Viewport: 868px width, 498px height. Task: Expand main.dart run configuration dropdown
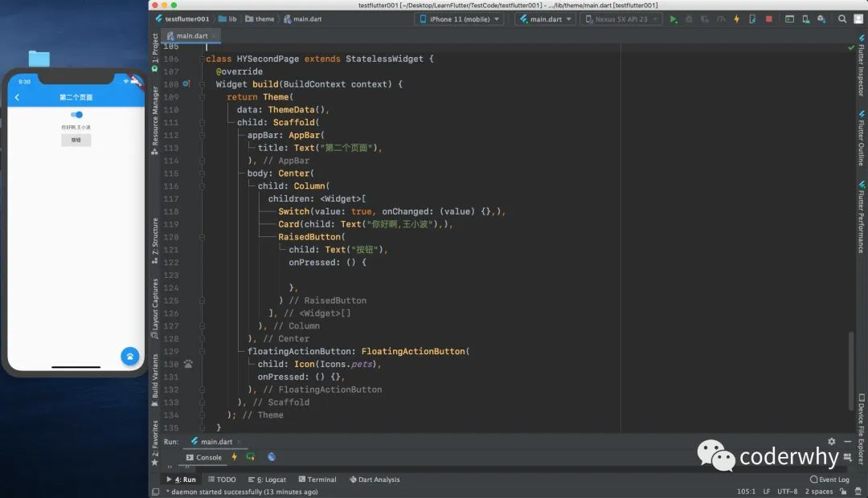click(546, 18)
